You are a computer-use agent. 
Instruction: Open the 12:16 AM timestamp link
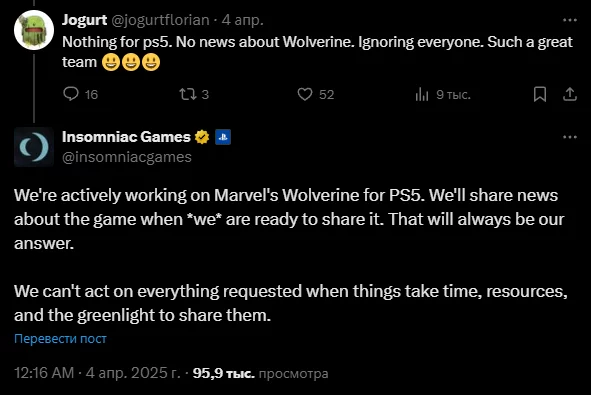(97, 373)
